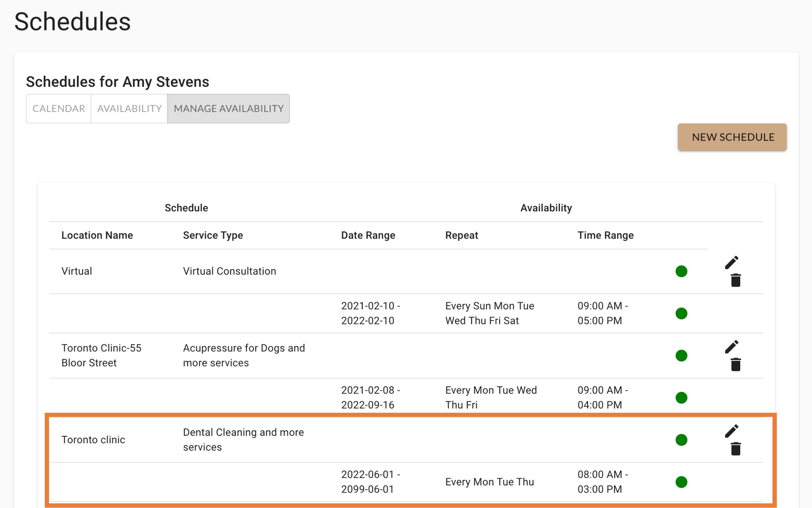Viewport: 812px width, 508px height.
Task: Click the Repeat column header
Action: pyautogui.click(x=462, y=235)
